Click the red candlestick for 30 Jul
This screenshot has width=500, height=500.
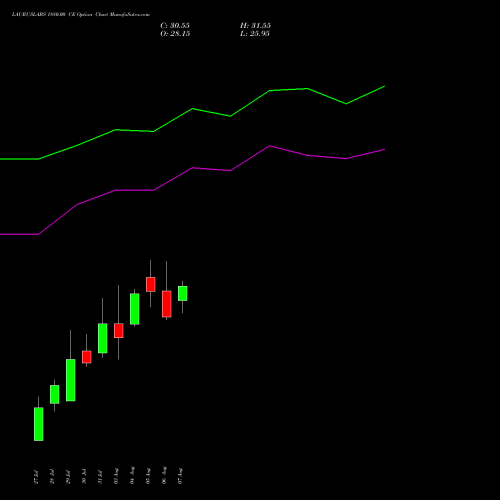coord(87,357)
